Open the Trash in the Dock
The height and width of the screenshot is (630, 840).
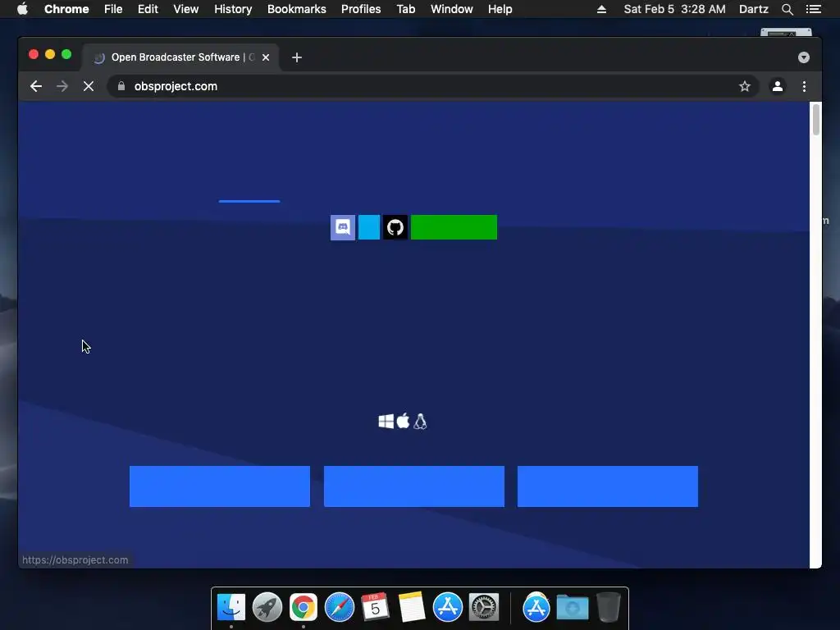click(x=609, y=607)
